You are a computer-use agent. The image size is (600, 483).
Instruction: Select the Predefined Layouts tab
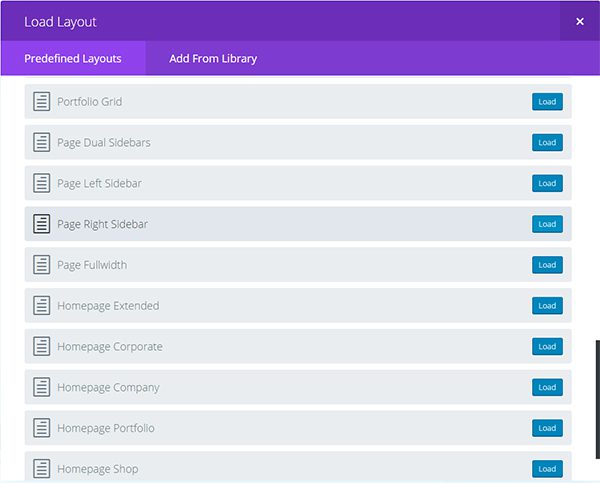[73, 59]
